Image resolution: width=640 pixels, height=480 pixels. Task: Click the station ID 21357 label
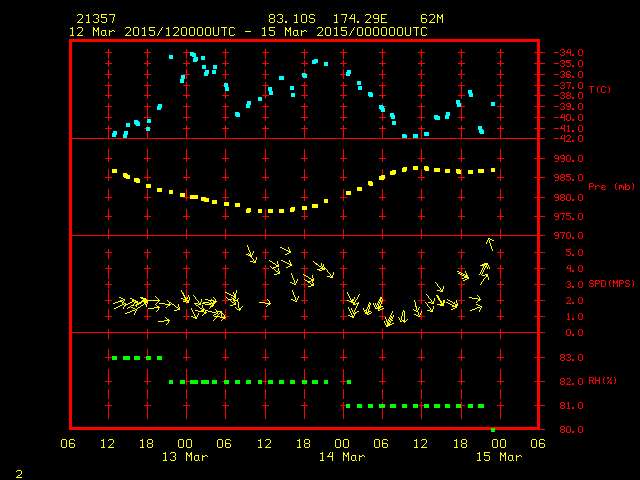tap(95, 19)
